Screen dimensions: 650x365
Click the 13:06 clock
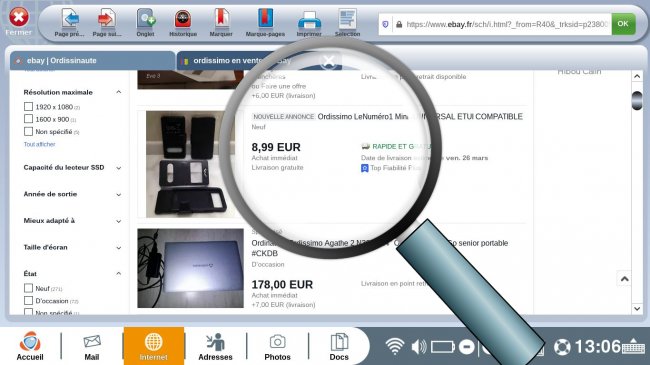(597, 347)
